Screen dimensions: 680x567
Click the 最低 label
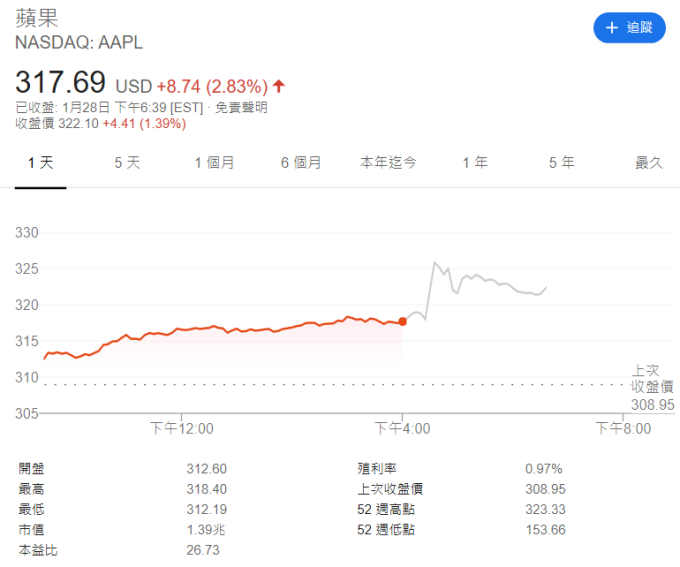click(x=31, y=509)
